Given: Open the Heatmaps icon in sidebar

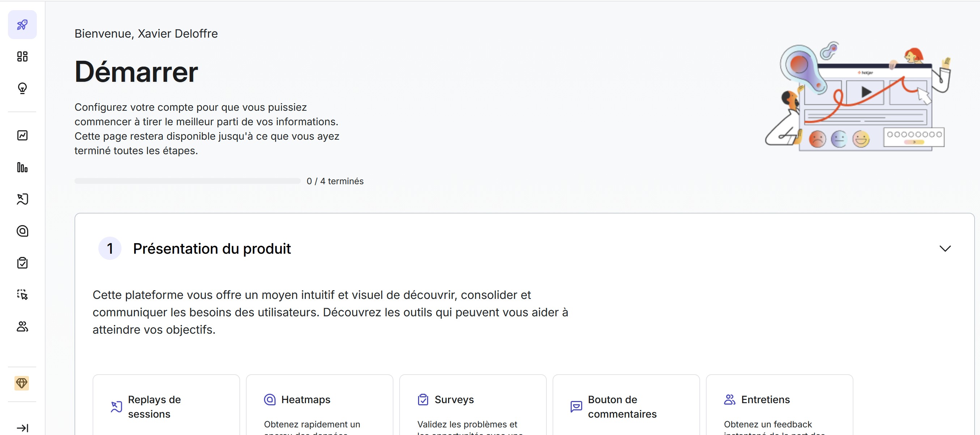Looking at the screenshot, I should [22, 231].
